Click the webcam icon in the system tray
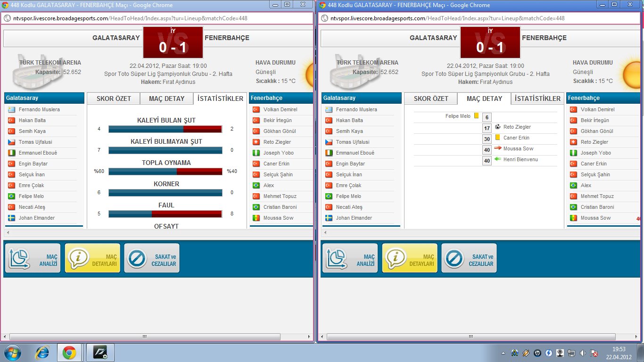The image size is (644, 362). [560, 353]
